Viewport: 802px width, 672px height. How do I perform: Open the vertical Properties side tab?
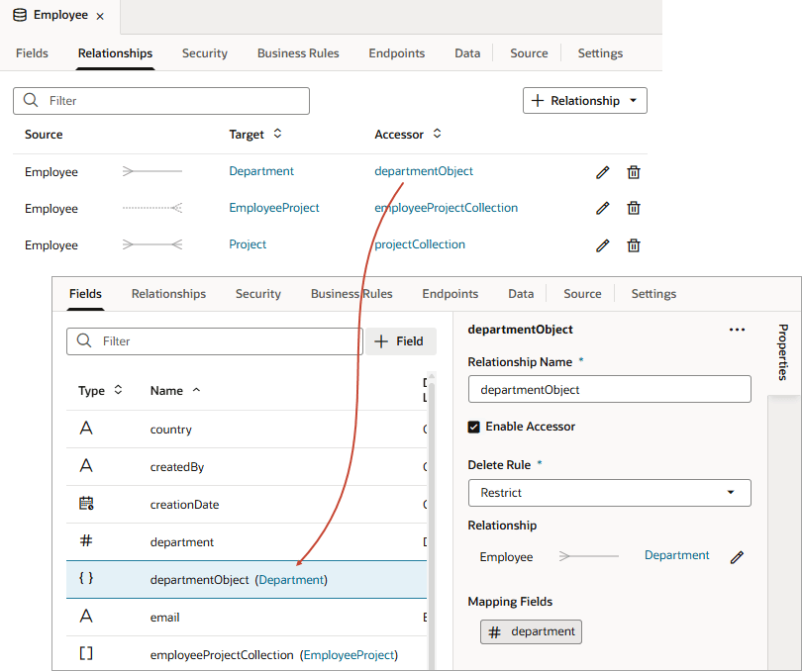point(783,352)
